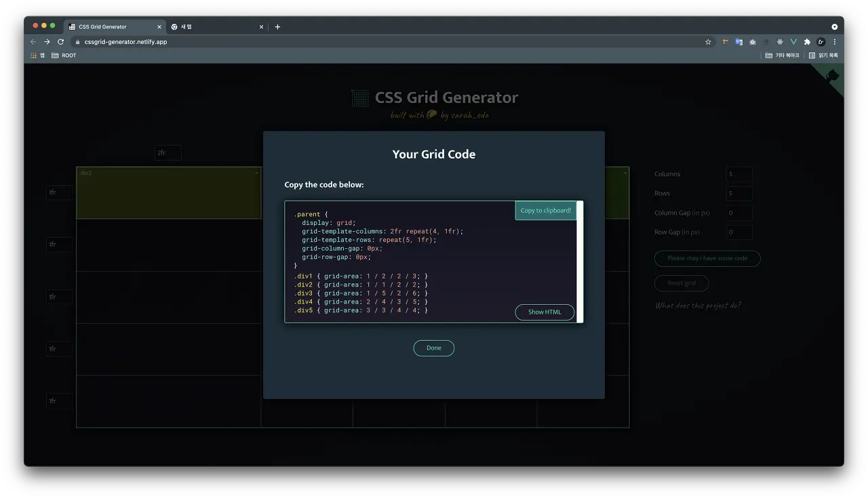Click the Column Gap input field
868x498 pixels.
point(739,213)
